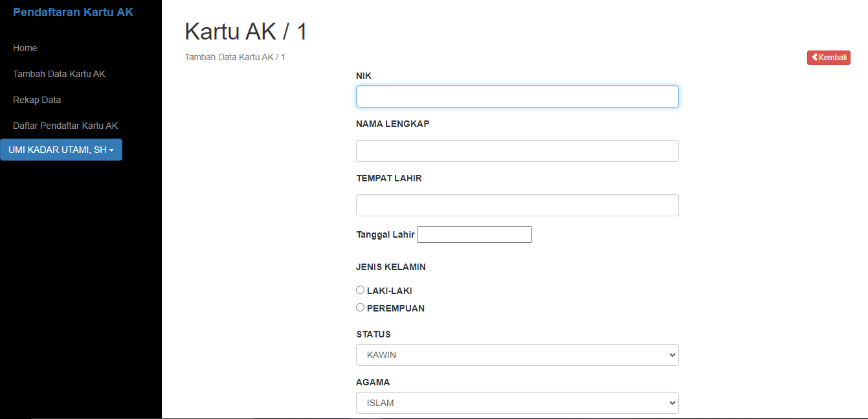Screen dimensions: 868x419
Task: Click into the Tempat Lahir field
Action: [x=517, y=205]
